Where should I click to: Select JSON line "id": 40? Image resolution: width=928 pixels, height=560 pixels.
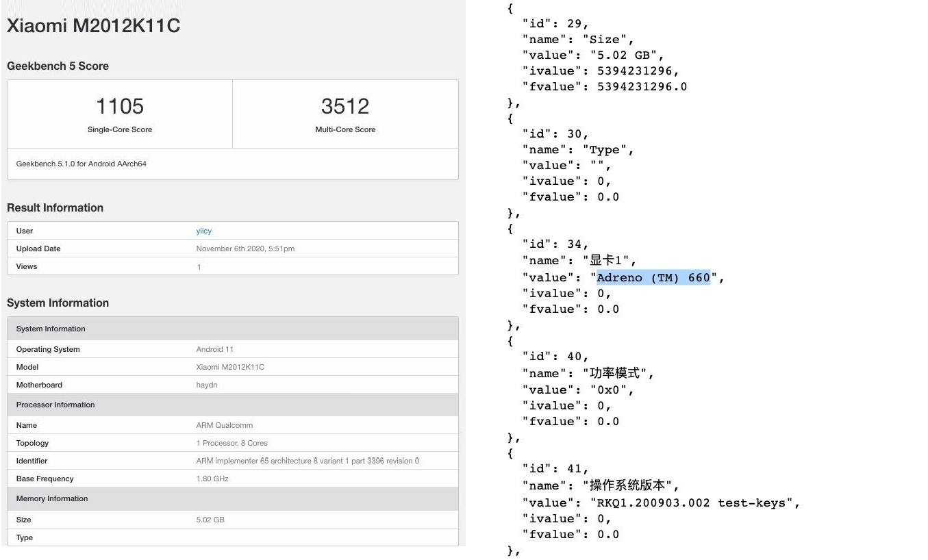point(555,356)
